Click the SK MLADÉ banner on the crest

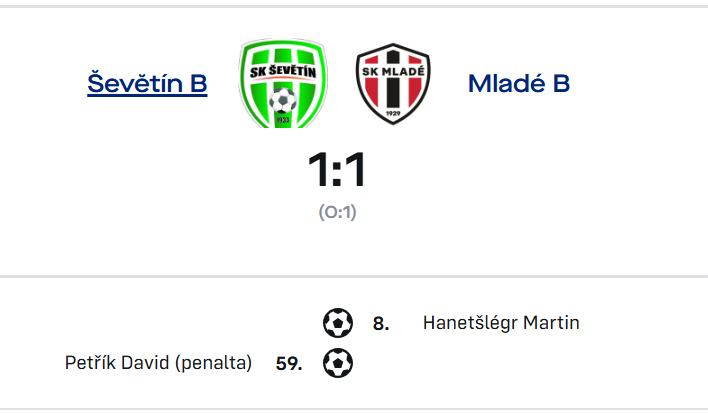(x=393, y=71)
